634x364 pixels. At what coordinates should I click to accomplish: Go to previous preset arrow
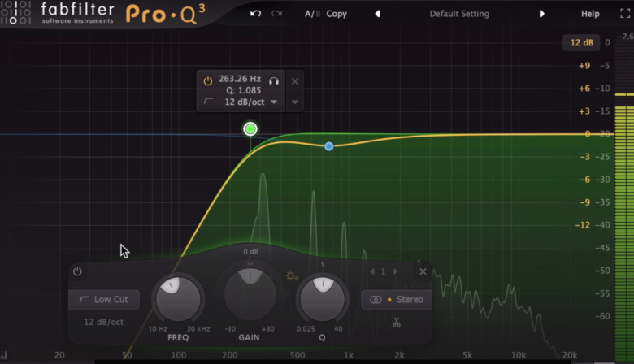[x=377, y=14]
